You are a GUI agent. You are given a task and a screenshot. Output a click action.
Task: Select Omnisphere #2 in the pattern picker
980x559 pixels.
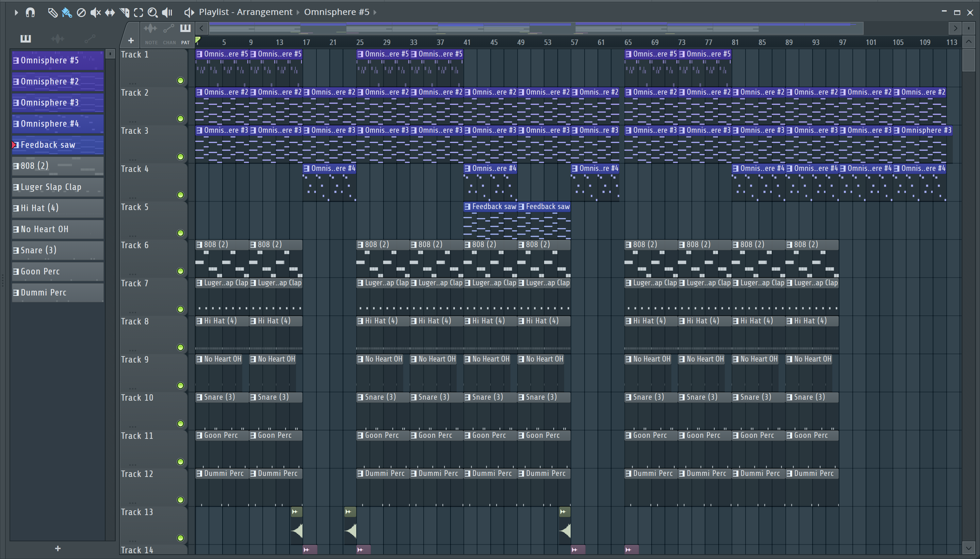pyautogui.click(x=58, y=82)
